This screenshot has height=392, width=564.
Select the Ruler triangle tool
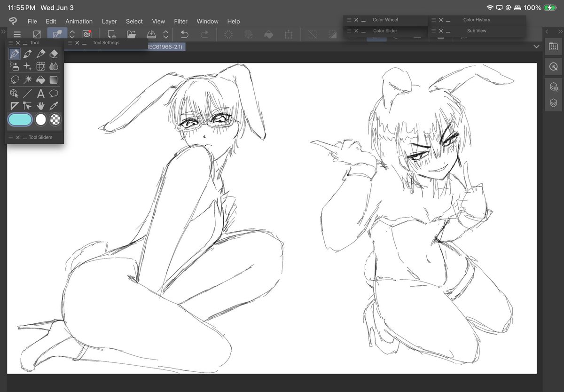point(15,106)
